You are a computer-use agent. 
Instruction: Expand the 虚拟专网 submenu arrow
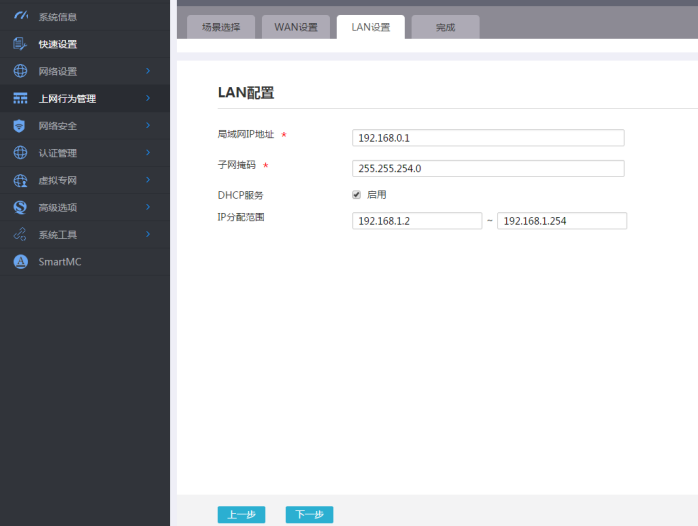(x=148, y=180)
